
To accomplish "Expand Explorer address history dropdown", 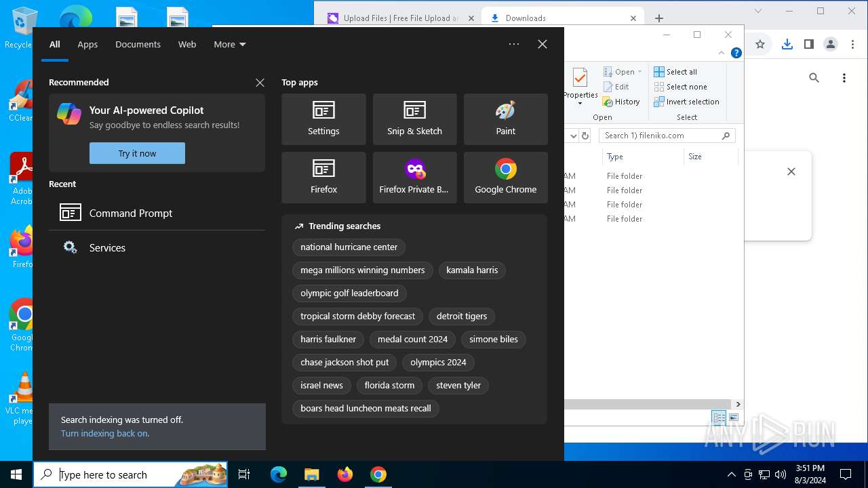I will click(573, 136).
